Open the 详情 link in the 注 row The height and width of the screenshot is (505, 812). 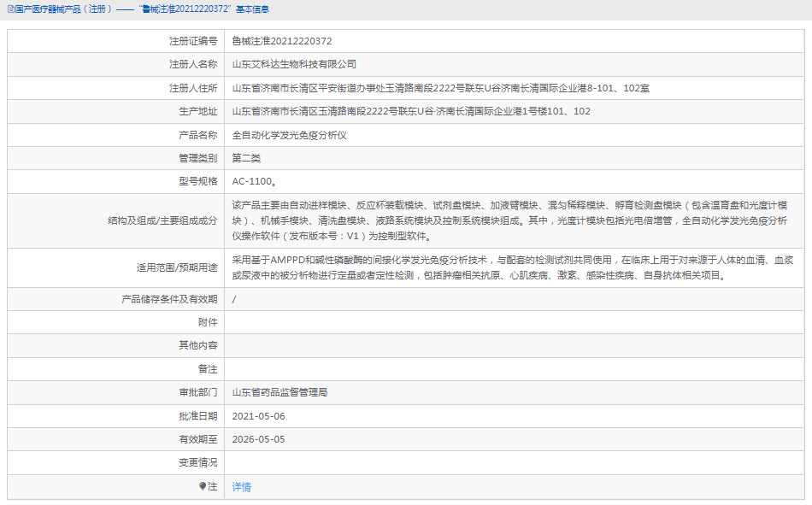241,487
